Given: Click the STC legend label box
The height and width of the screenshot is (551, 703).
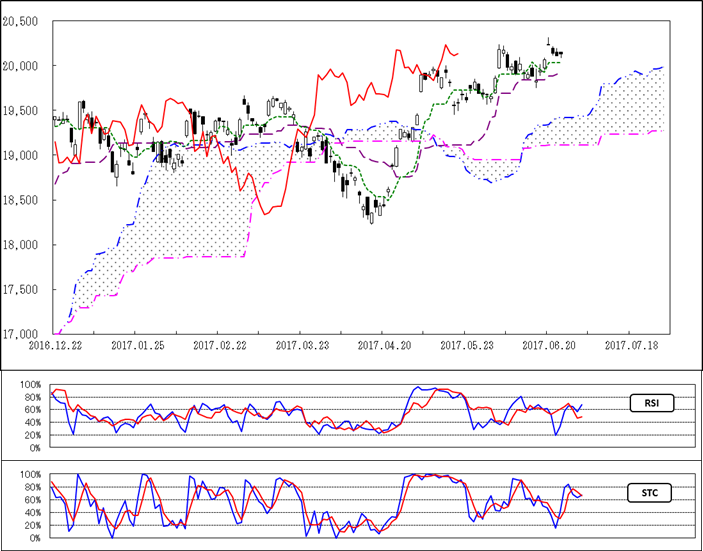Looking at the screenshot, I should click(x=651, y=493).
